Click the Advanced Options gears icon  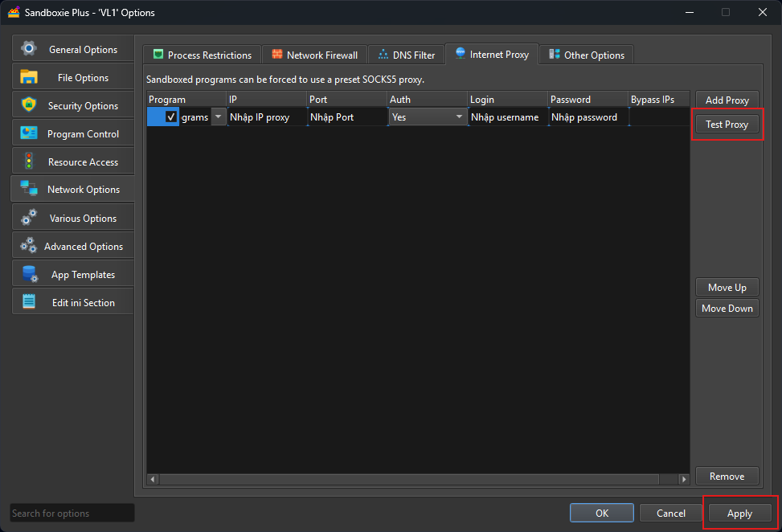(x=29, y=246)
